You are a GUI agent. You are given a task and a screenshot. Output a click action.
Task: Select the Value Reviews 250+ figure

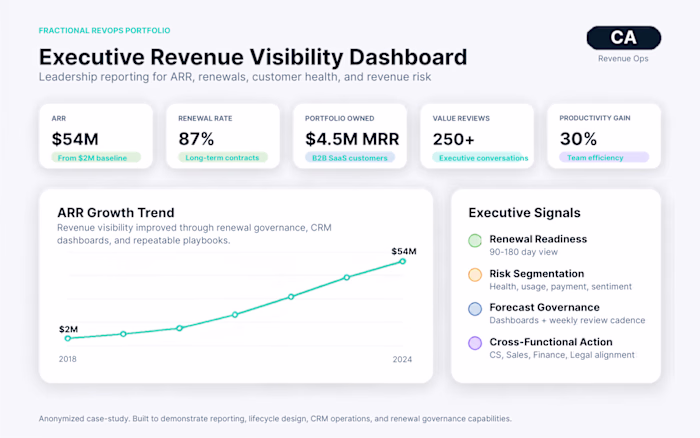(x=454, y=139)
